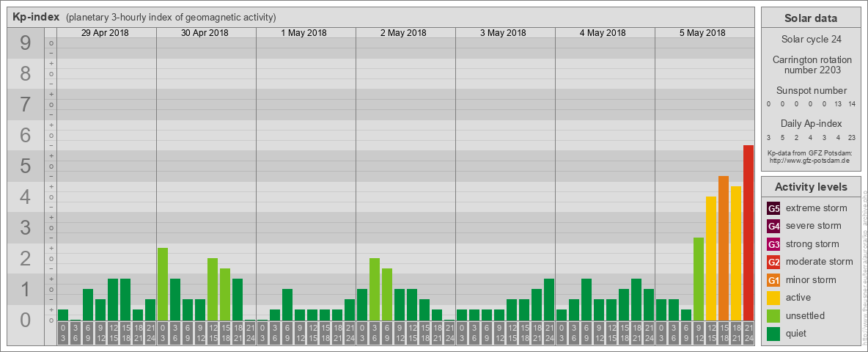
Task: Click the '12 15' time slot under 2 May 2018
Action: (412, 334)
